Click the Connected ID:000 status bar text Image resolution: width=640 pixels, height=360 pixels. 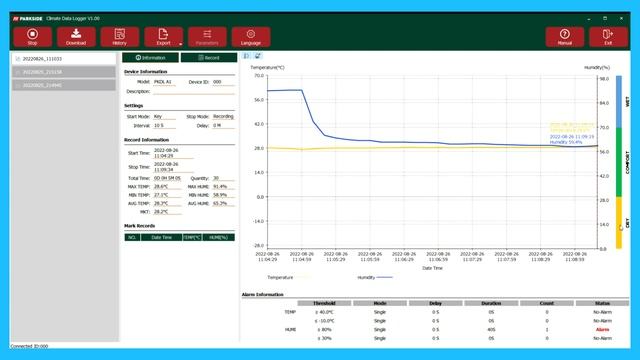click(29, 346)
